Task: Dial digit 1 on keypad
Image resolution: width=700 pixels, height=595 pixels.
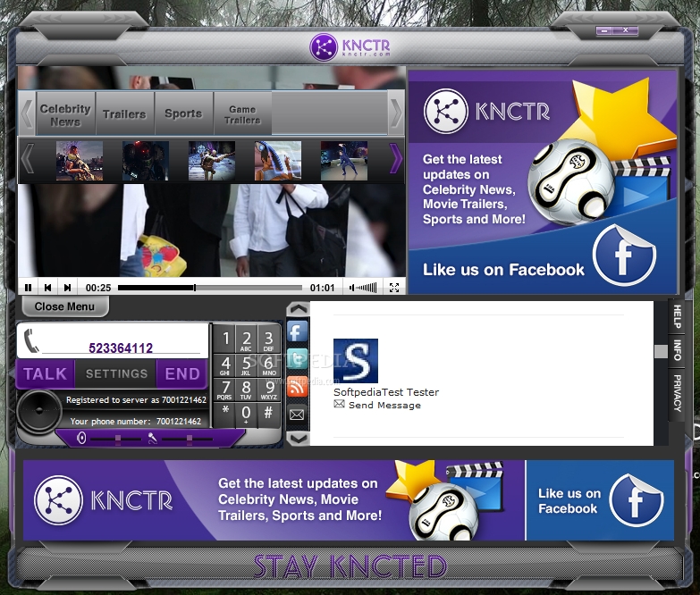Action: tap(226, 339)
